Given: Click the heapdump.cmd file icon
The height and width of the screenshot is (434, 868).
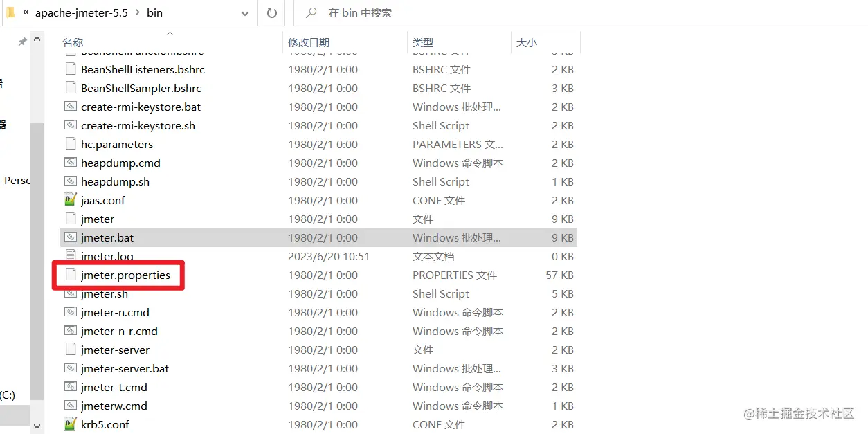Looking at the screenshot, I should pyautogui.click(x=69, y=163).
